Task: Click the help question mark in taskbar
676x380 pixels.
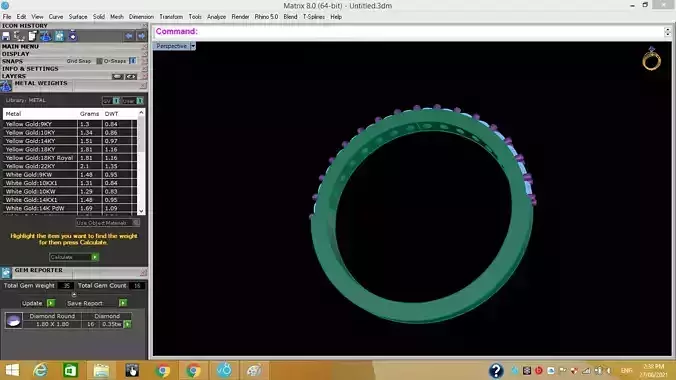Action: coord(496,371)
